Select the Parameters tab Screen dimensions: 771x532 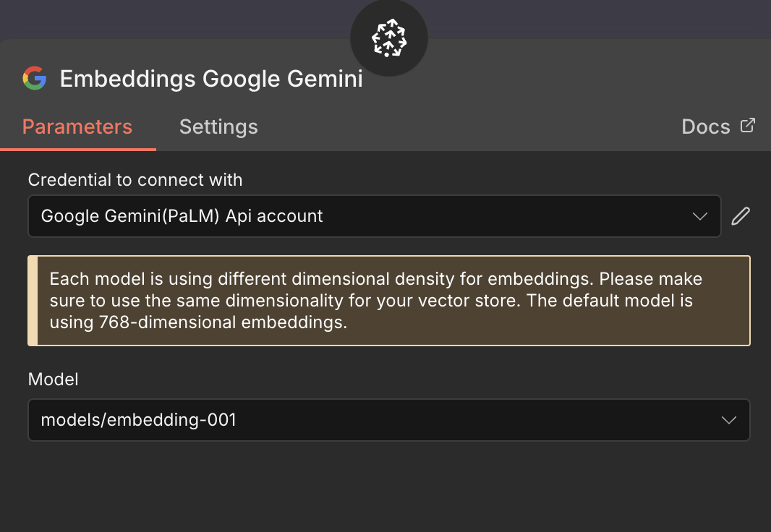77,126
